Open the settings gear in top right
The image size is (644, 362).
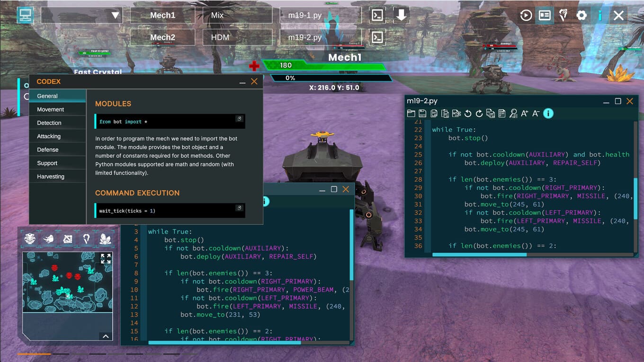coord(581,16)
